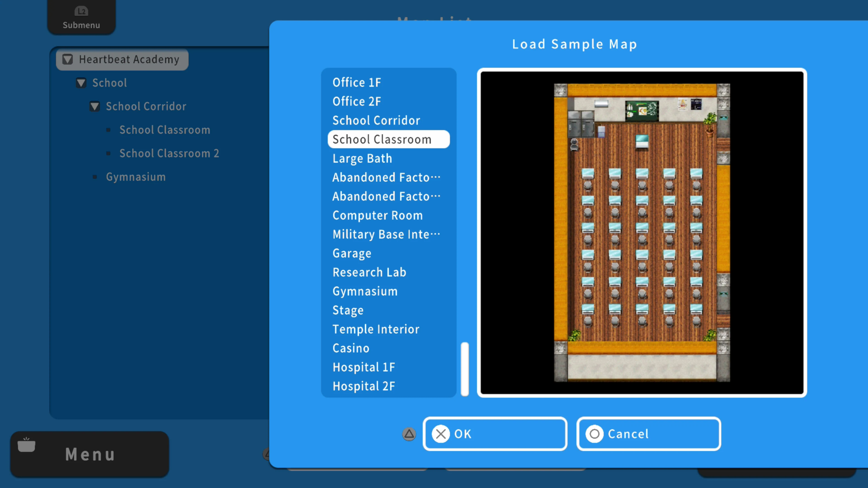Click the sample map list scrollbar

click(464, 369)
